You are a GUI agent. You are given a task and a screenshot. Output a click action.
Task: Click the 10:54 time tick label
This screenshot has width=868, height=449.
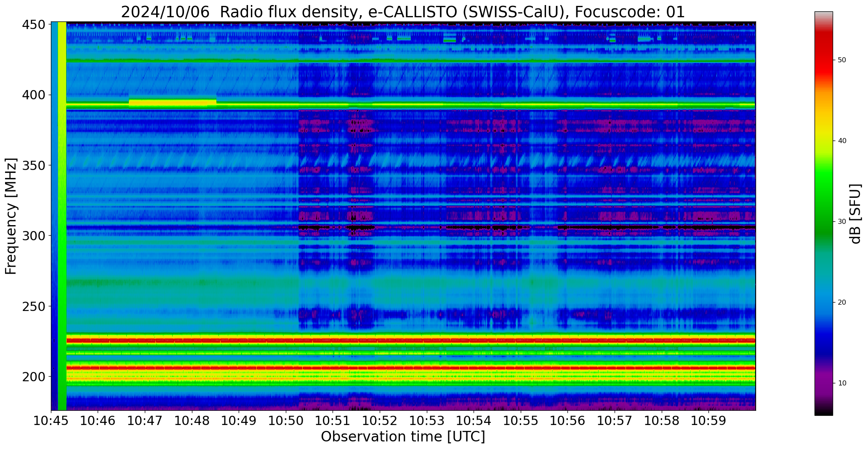tap(474, 421)
